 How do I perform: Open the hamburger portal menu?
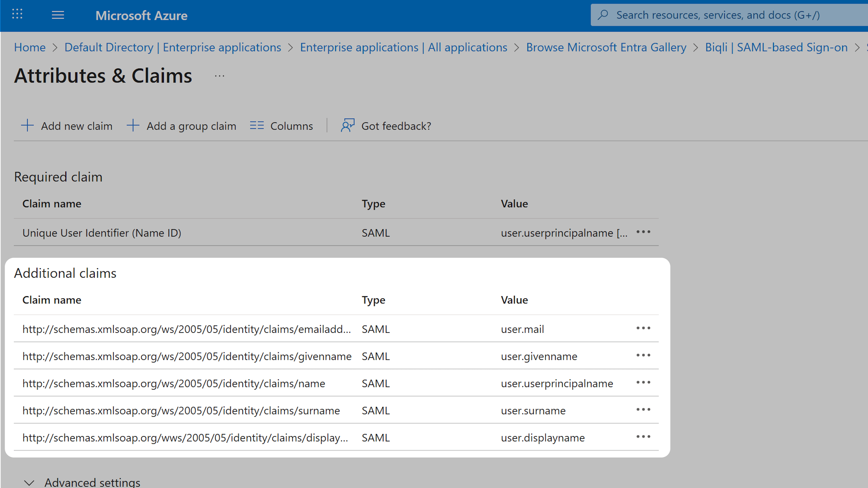(58, 15)
